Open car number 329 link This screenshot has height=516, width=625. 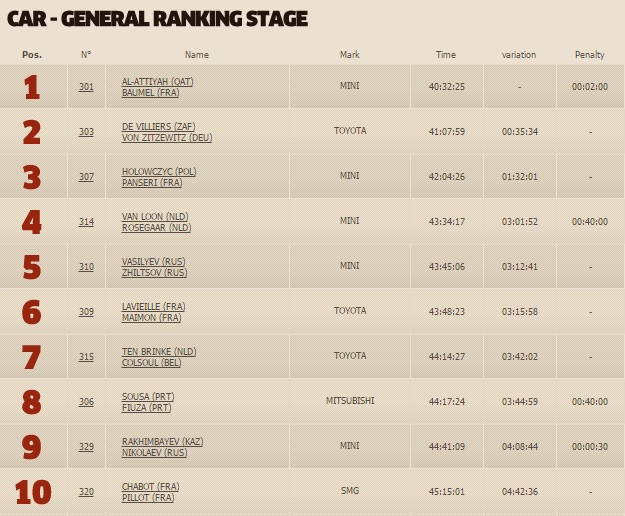86,446
